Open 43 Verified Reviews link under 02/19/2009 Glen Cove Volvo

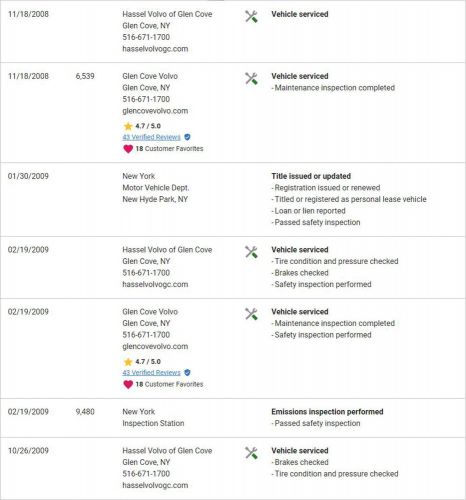point(151,373)
